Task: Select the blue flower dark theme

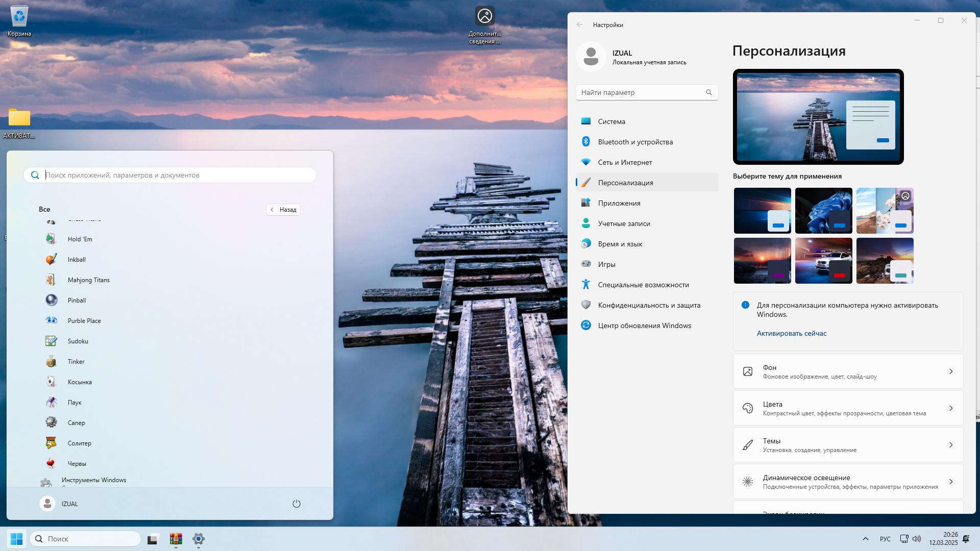Action: [x=823, y=211]
